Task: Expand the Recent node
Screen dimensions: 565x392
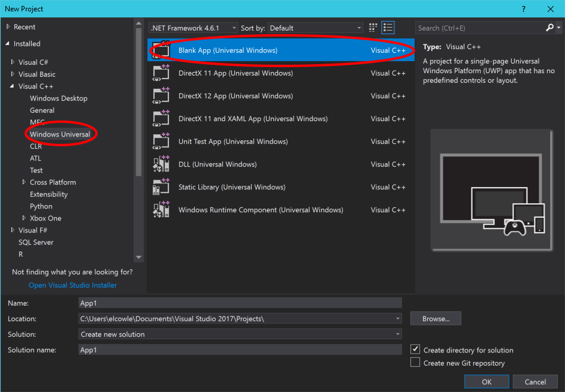Action: click(8, 27)
